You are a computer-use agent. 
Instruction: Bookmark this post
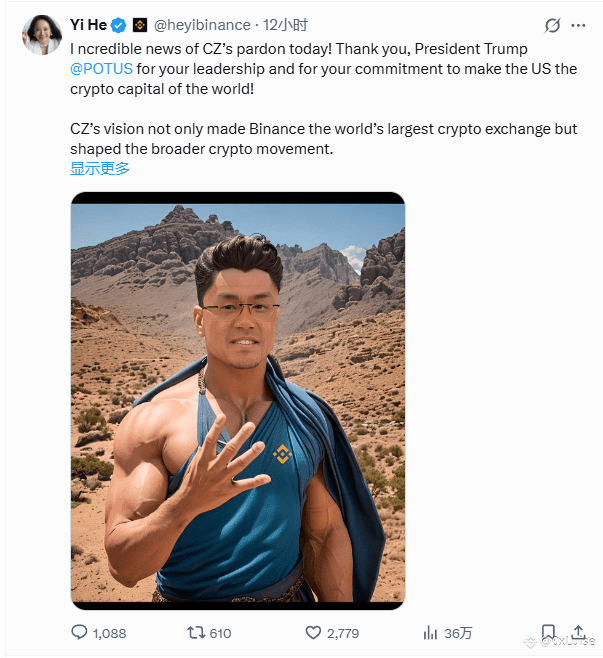pyautogui.click(x=548, y=632)
